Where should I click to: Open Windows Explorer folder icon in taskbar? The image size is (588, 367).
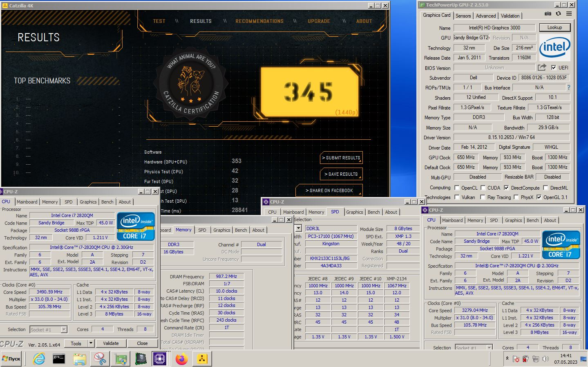click(80, 359)
